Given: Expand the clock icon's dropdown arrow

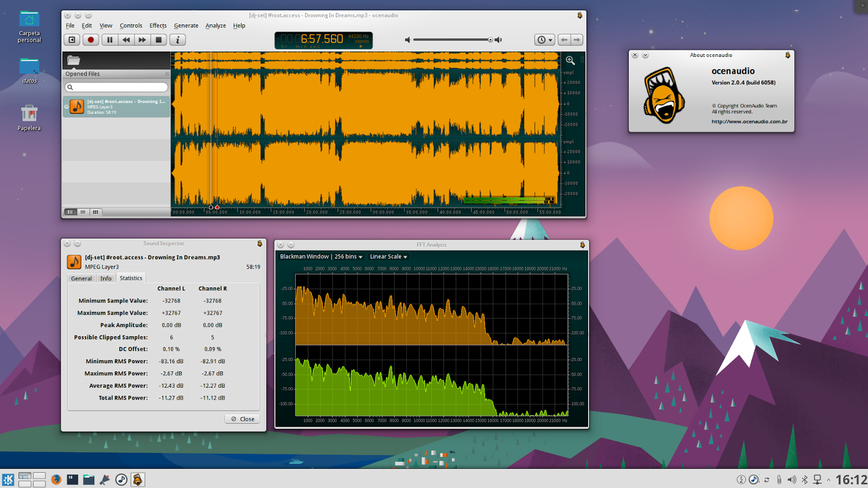Looking at the screenshot, I should click(x=550, y=40).
